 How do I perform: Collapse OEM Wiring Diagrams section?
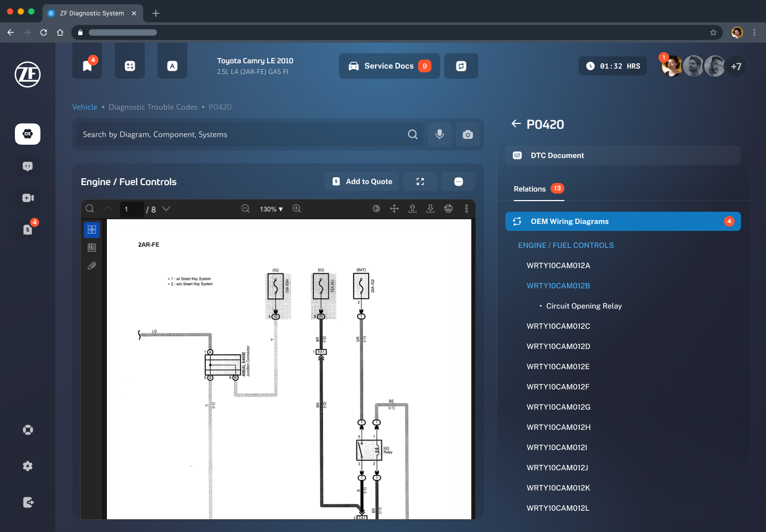point(623,221)
